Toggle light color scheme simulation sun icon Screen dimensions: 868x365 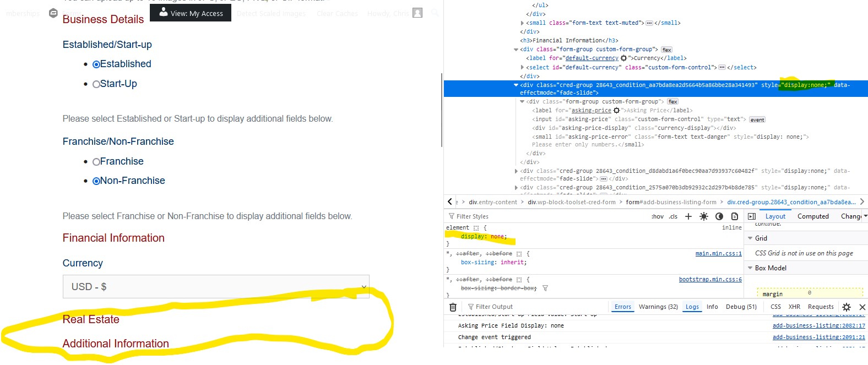tap(704, 216)
